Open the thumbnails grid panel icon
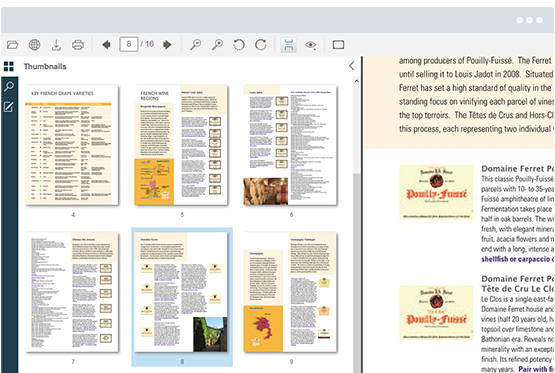555x373 pixels. pos(9,66)
